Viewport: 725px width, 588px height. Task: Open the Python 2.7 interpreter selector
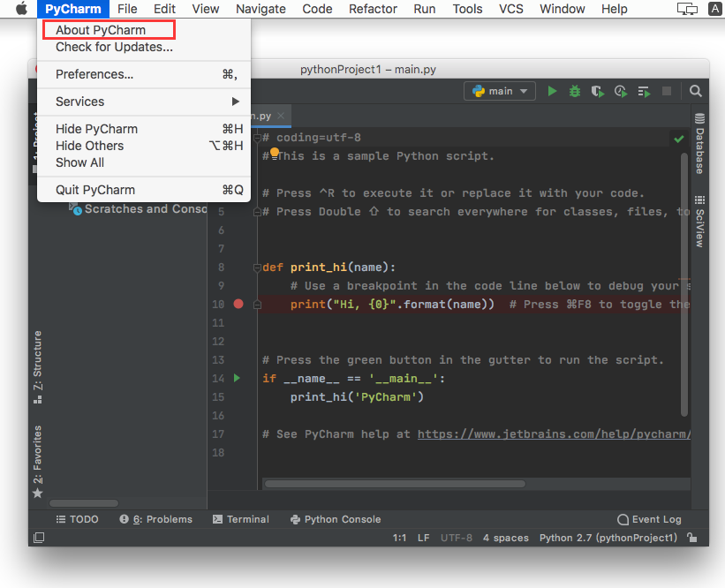[608, 538]
